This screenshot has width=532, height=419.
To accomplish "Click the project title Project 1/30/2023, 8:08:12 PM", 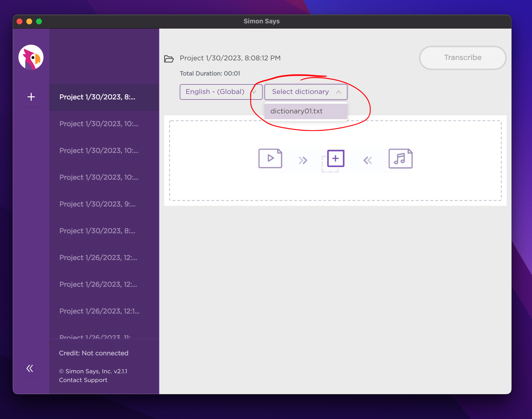I will click(230, 58).
